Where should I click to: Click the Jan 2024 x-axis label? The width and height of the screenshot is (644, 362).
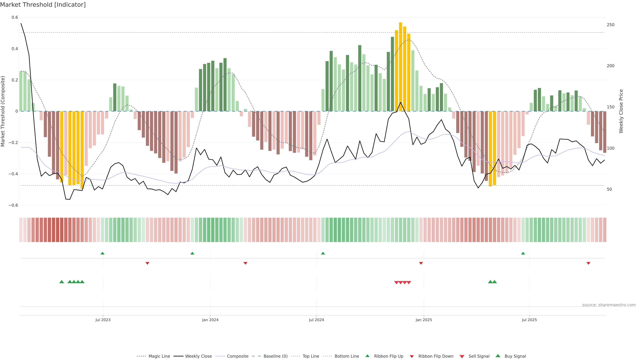(210, 320)
